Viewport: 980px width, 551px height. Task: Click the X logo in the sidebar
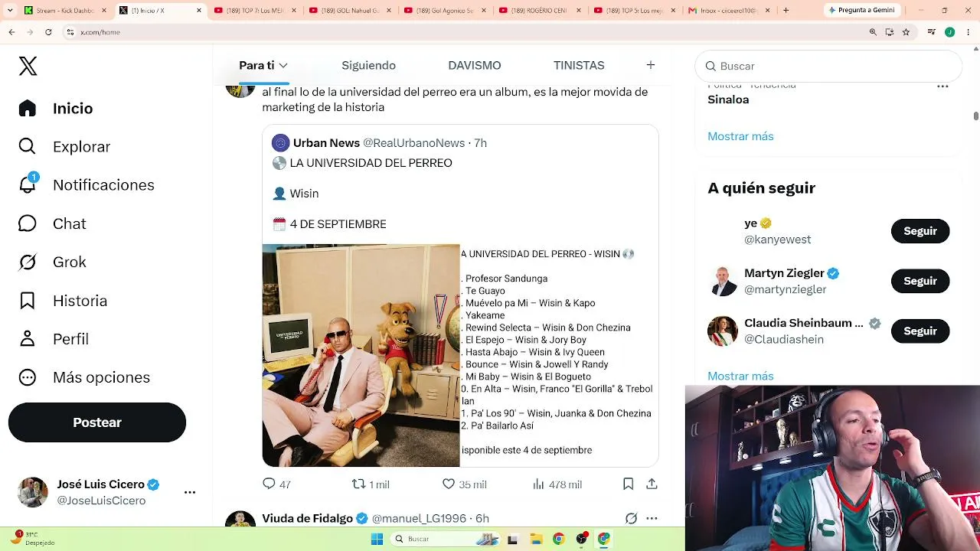point(28,66)
